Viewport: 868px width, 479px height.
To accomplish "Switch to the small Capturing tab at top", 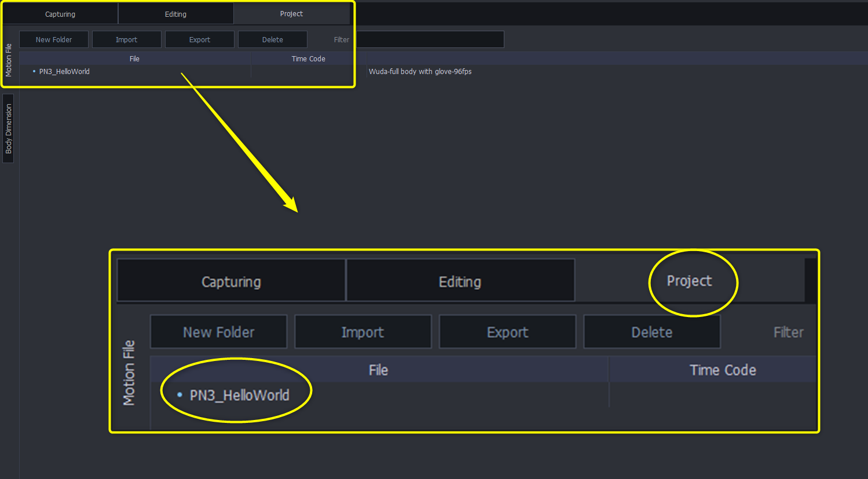I will 60,14.
